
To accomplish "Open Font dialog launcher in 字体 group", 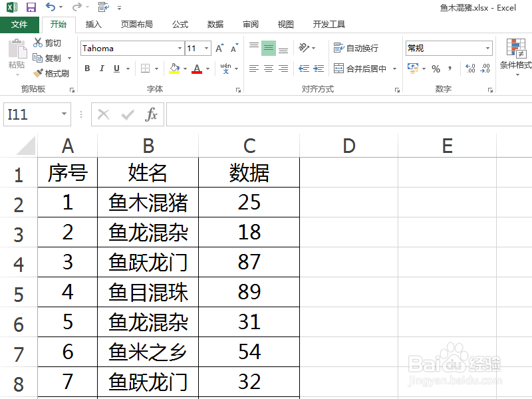I will tap(238, 90).
